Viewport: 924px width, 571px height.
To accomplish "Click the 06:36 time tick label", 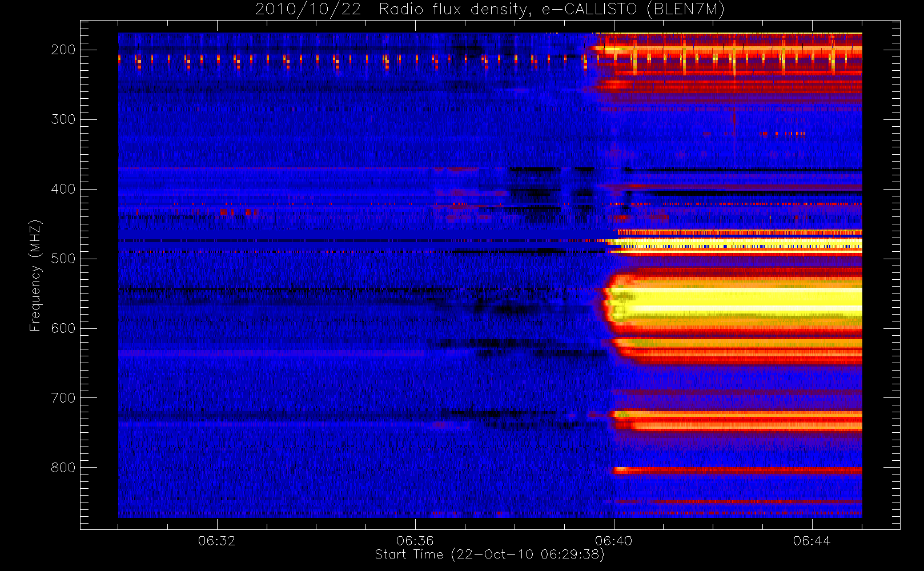I will pos(415,541).
